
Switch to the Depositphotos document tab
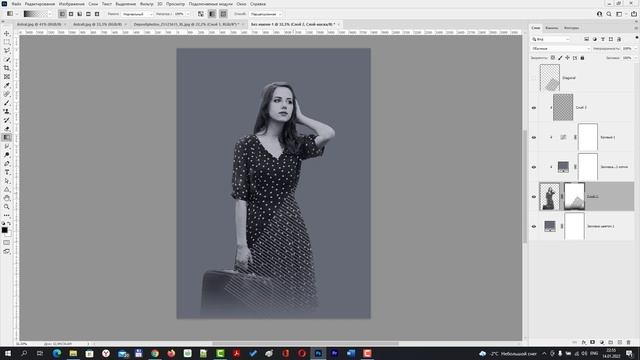[x=186, y=24]
